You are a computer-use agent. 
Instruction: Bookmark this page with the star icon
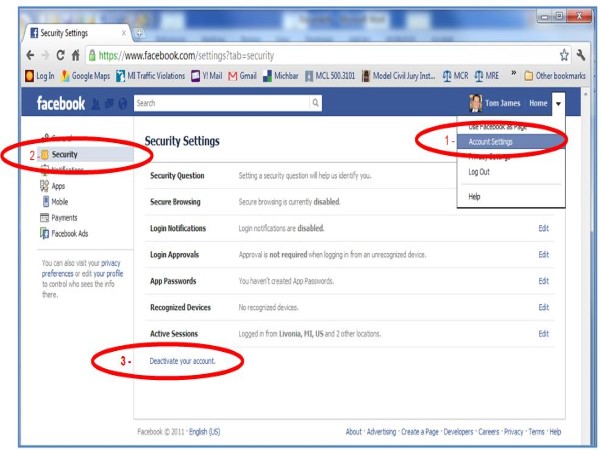[x=564, y=55]
